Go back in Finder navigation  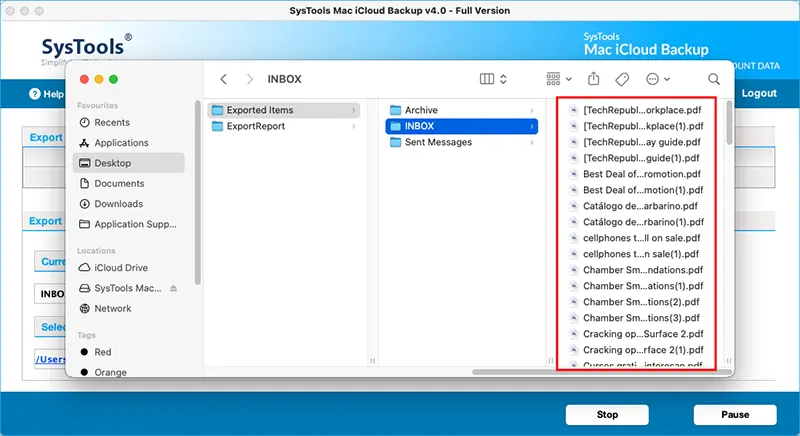pyautogui.click(x=223, y=79)
